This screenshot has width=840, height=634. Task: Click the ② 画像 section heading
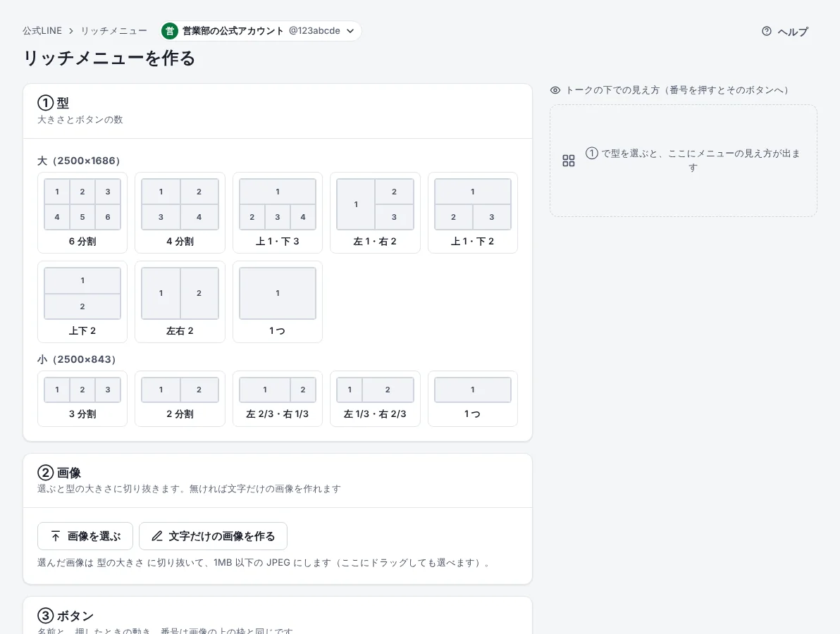coord(59,473)
